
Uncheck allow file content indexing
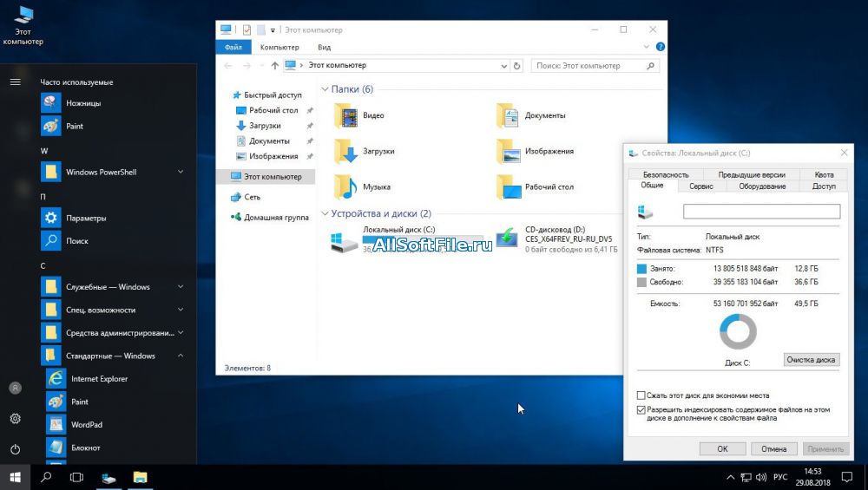[x=641, y=409]
